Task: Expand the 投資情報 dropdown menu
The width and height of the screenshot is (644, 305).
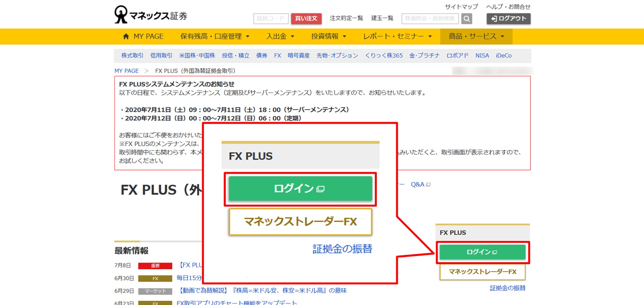Action: tap(329, 37)
